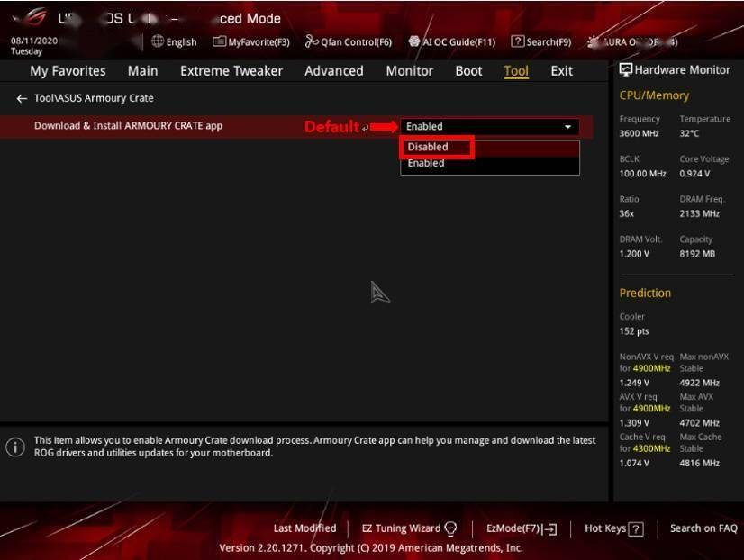The image size is (744, 560).
Task: Open the Monitor tab
Action: pos(410,70)
